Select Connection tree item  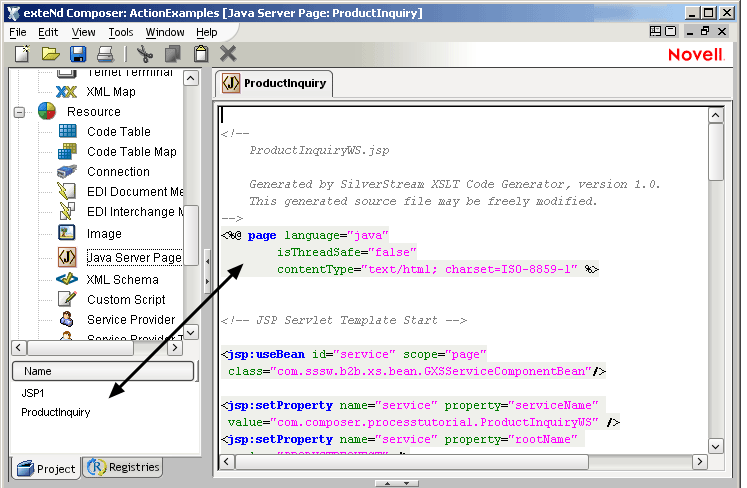(118, 172)
